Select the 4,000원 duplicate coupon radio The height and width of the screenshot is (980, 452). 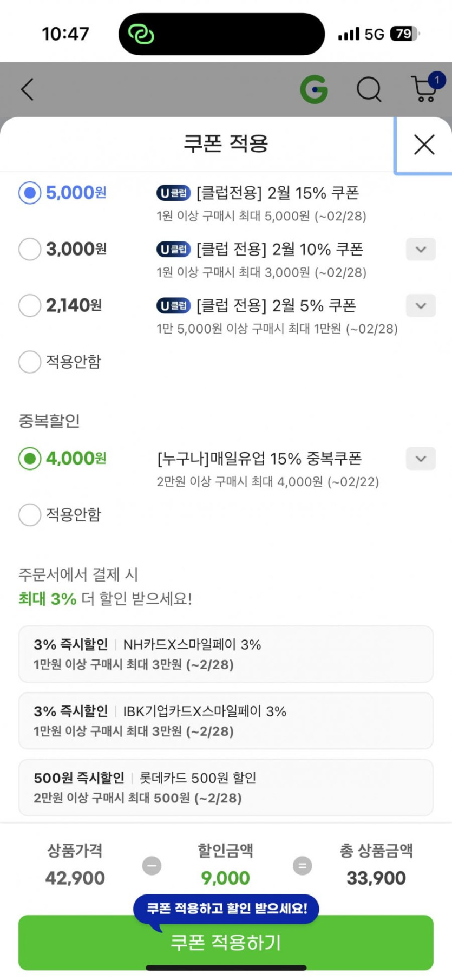[x=30, y=459]
